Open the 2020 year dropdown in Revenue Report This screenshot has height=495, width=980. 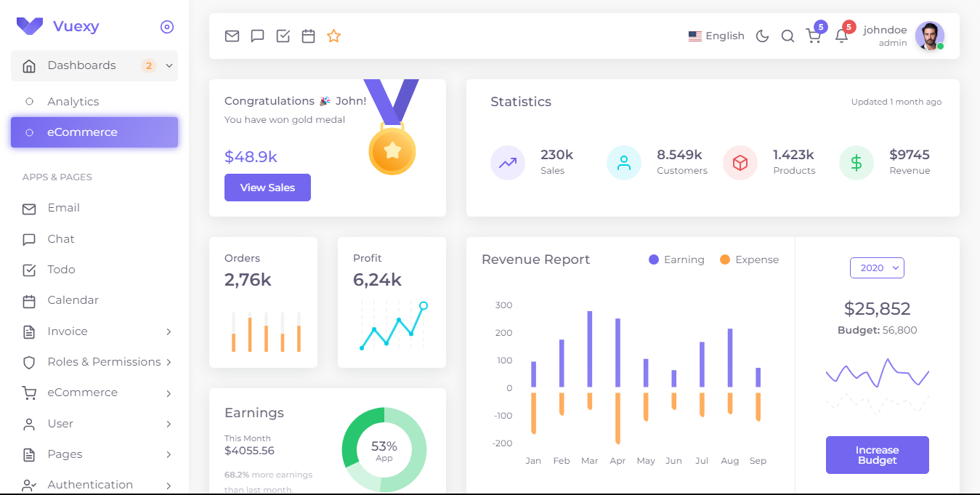(x=877, y=267)
